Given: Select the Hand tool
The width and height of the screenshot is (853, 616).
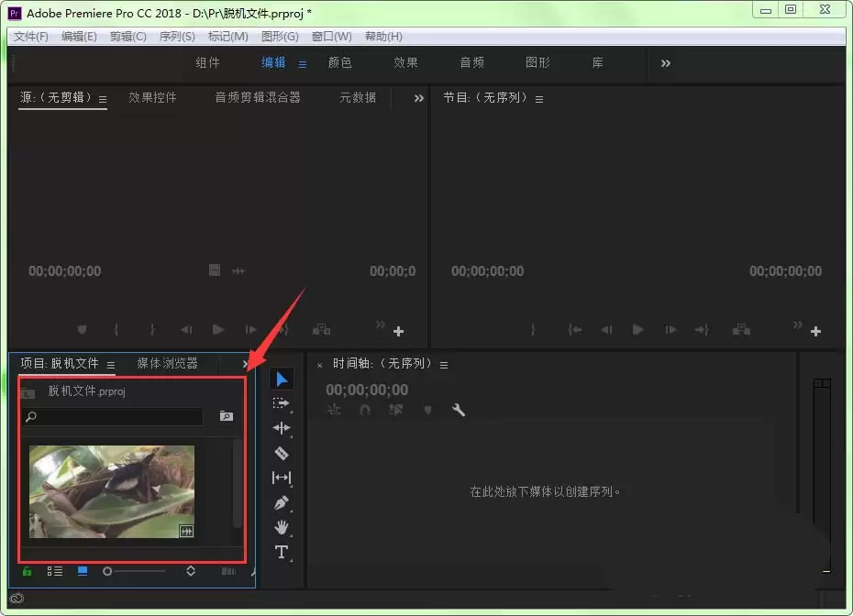Looking at the screenshot, I should 282,527.
